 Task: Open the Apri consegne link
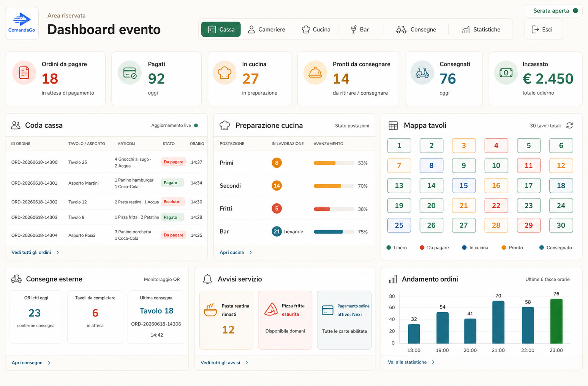coord(31,363)
